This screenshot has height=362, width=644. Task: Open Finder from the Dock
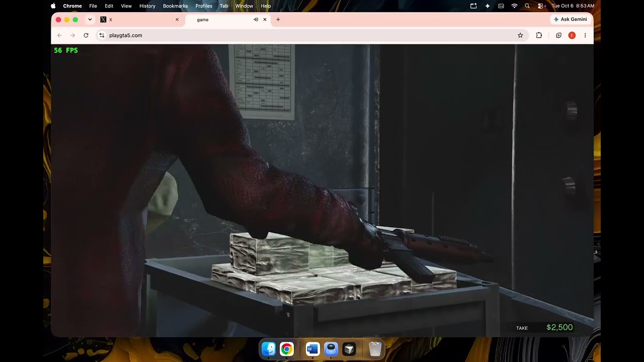tap(269, 349)
